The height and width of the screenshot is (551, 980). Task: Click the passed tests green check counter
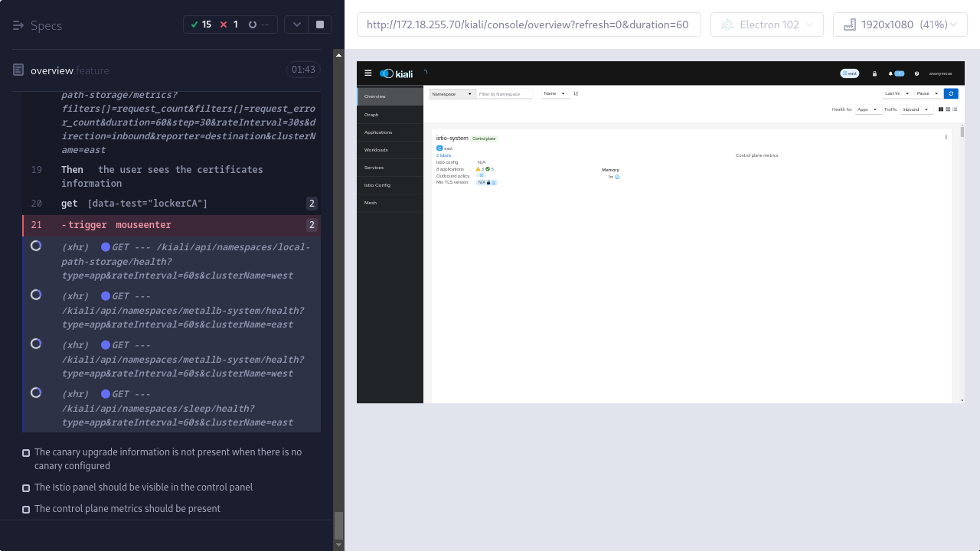(201, 24)
